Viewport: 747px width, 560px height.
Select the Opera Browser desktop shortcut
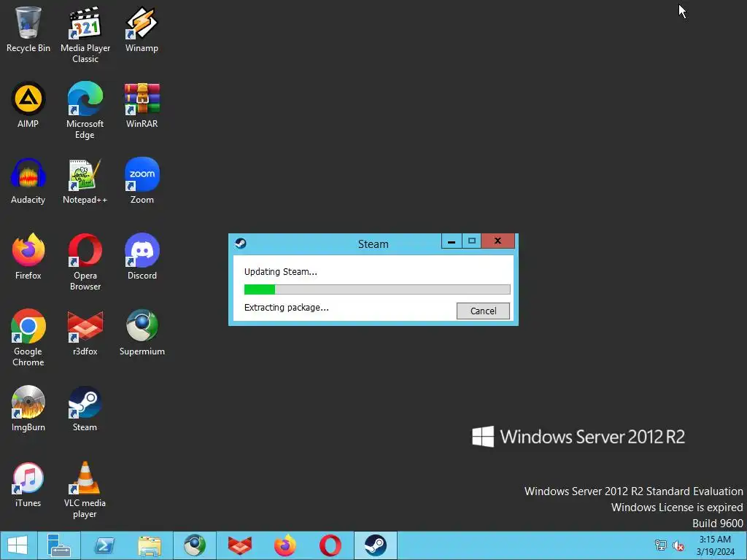point(85,262)
